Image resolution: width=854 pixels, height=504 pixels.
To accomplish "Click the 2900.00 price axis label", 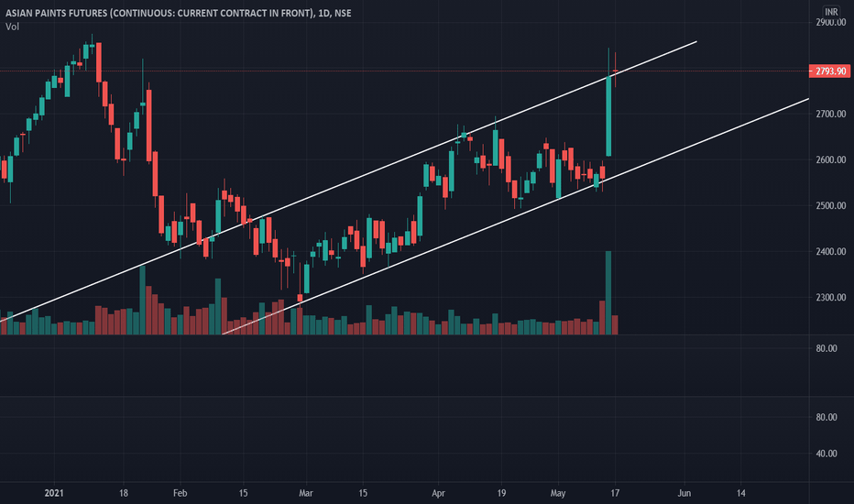I will (x=830, y=22).
